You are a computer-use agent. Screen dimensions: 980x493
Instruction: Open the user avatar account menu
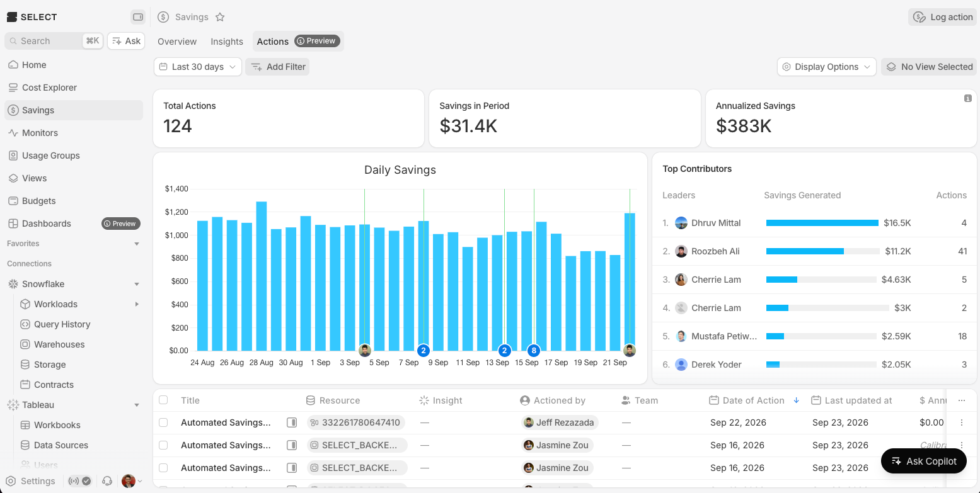132,481
